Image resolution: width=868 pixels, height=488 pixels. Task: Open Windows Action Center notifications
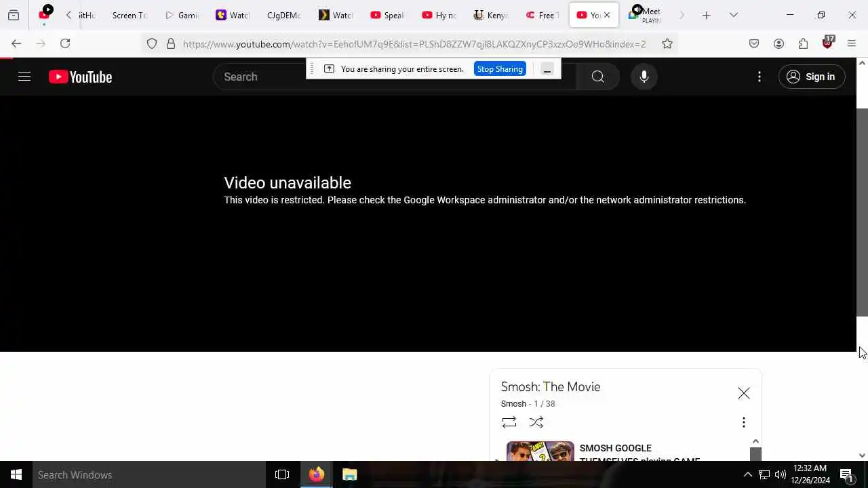[846, 474]
